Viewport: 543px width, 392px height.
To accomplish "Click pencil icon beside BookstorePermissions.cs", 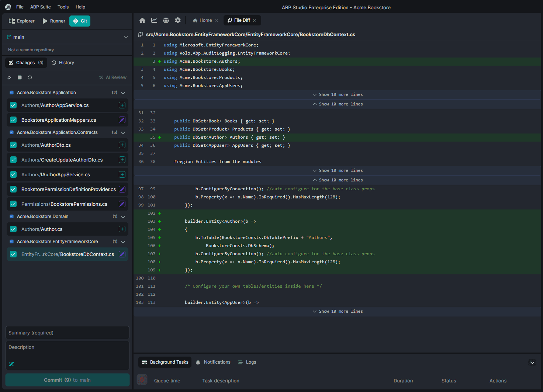I will click(x=122, y=204).
